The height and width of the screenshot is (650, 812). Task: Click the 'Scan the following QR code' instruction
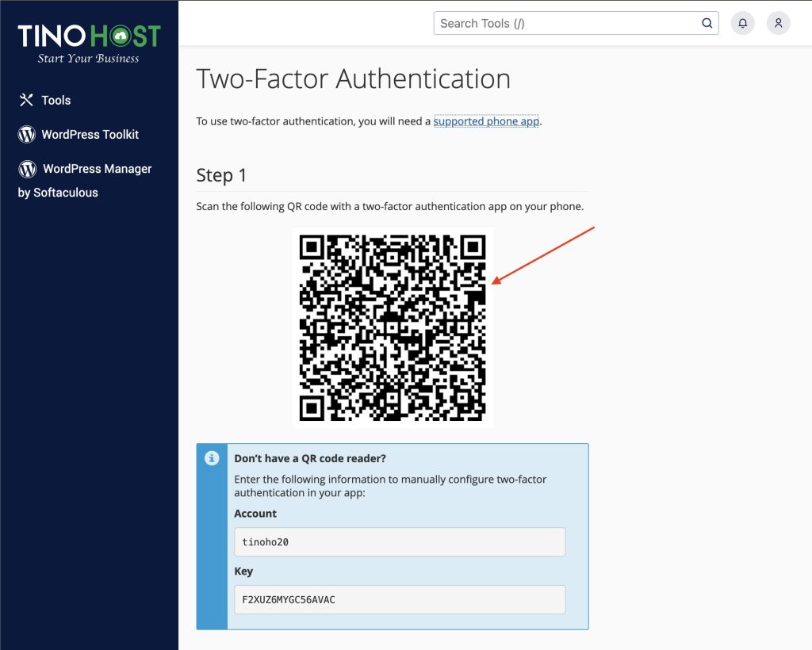390,206
